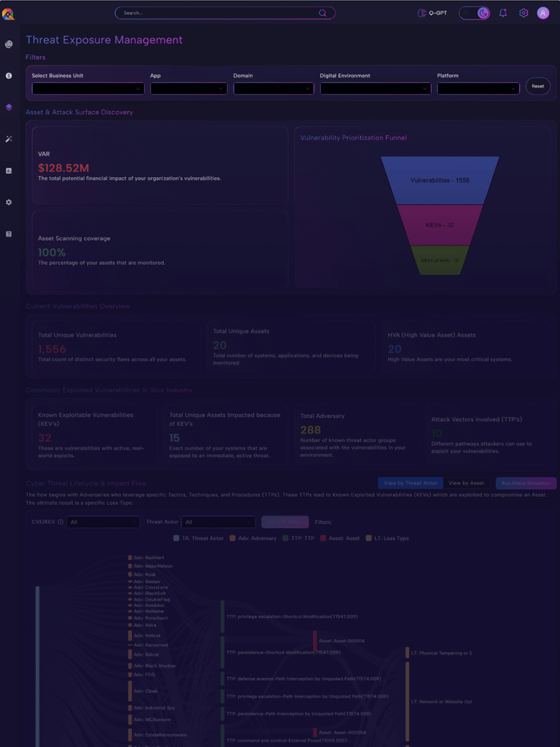This screenshot has width=560, height=747.
Task: Toggle the LT: Loss Type legend filter
Action: click(x=387, y=538)
